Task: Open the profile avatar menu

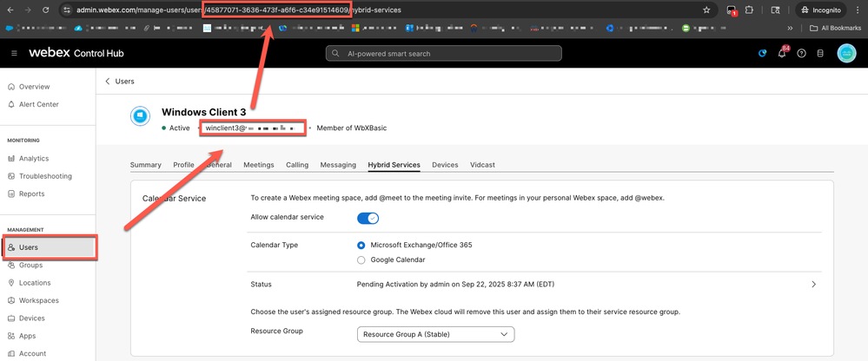Action: click(x=846, y=53)
